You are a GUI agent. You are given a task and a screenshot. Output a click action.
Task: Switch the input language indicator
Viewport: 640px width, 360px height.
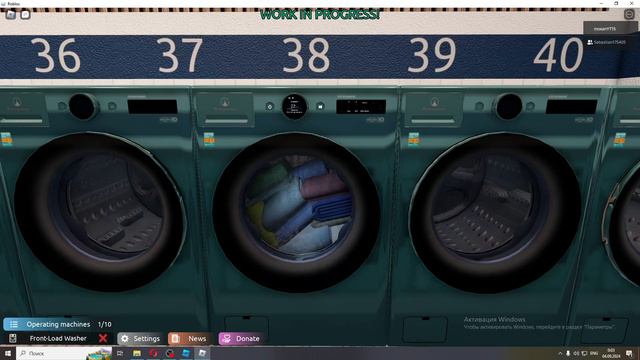594,353
